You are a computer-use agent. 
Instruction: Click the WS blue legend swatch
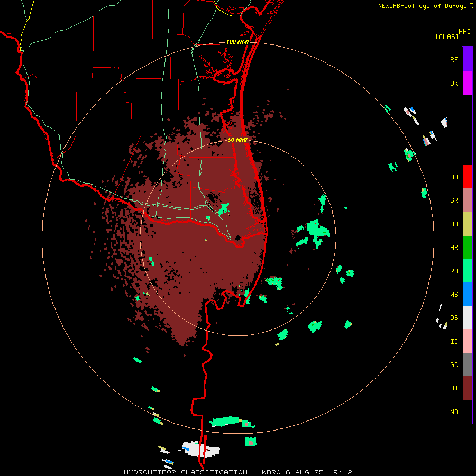point(467,294)
